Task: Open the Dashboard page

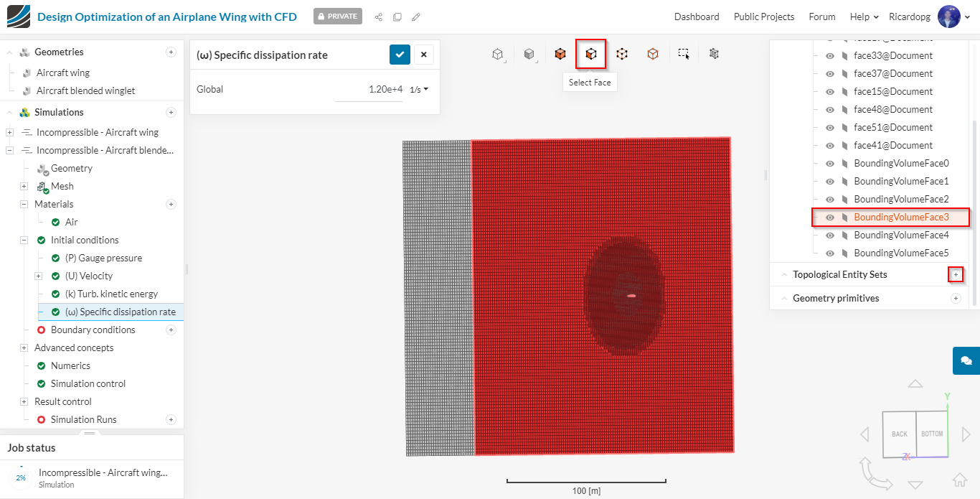Action: coord(697,17)
